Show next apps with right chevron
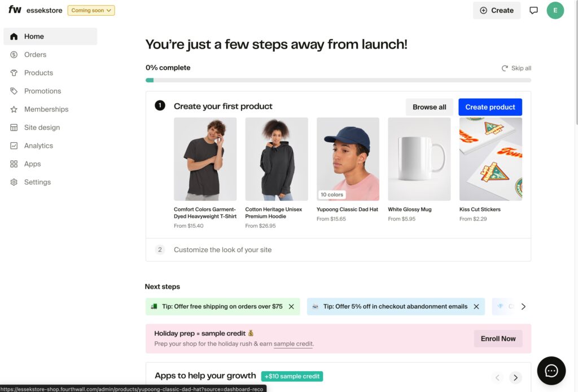 pos(515,377)
